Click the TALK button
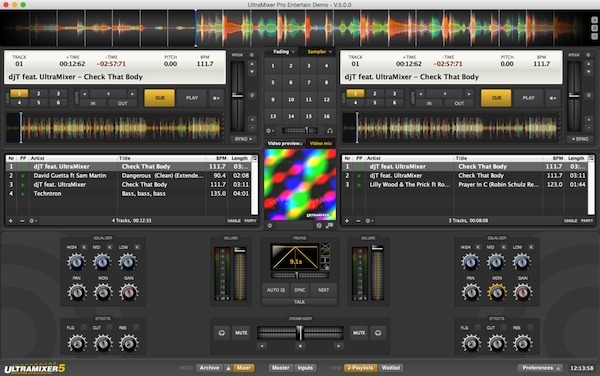 [299, 302]
